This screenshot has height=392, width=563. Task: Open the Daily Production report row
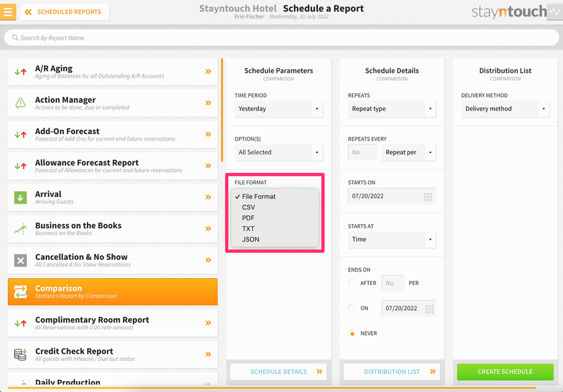point(113,380)
